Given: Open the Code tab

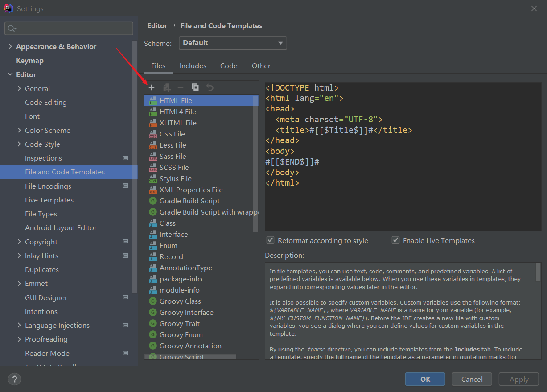Looking at the screenshot, I should click(x=229, y=66).
